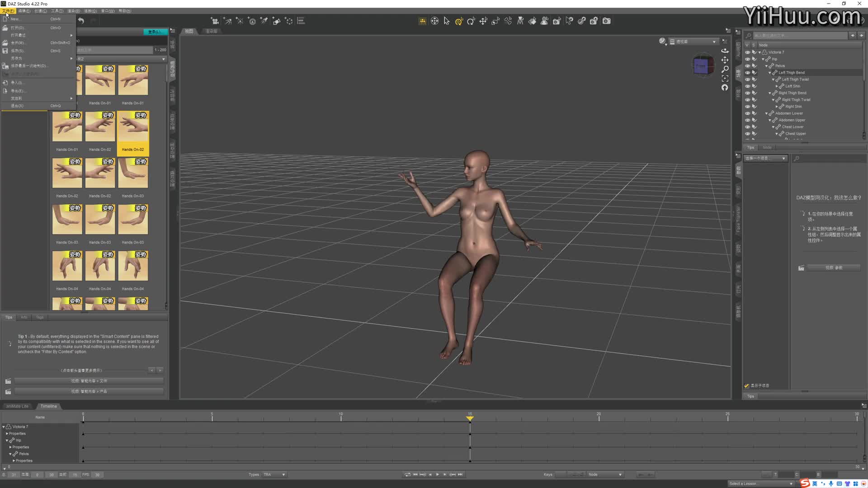This screenshot has width=868, height=488.
Task: Select the Universal tool icon
Action: point(459,21)
